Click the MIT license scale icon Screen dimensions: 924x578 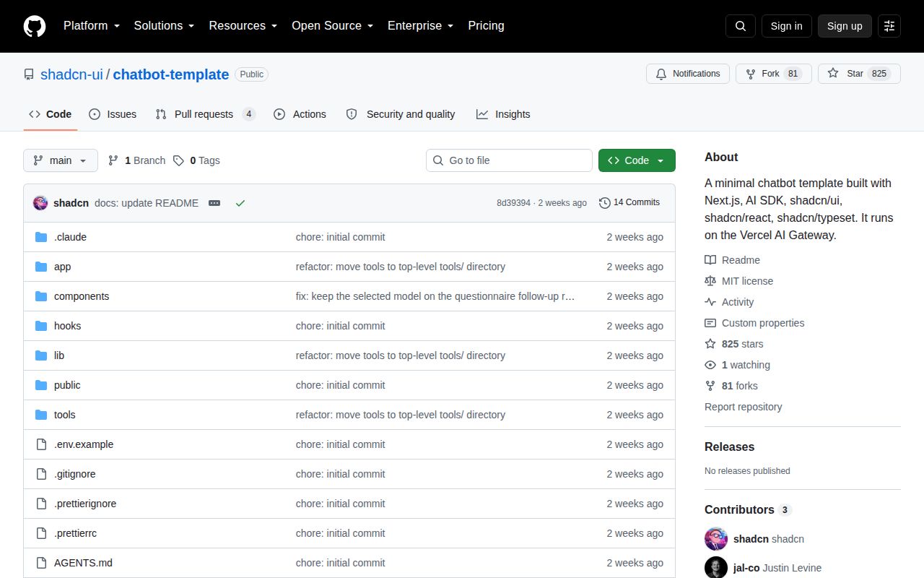[x=710, y=281]
